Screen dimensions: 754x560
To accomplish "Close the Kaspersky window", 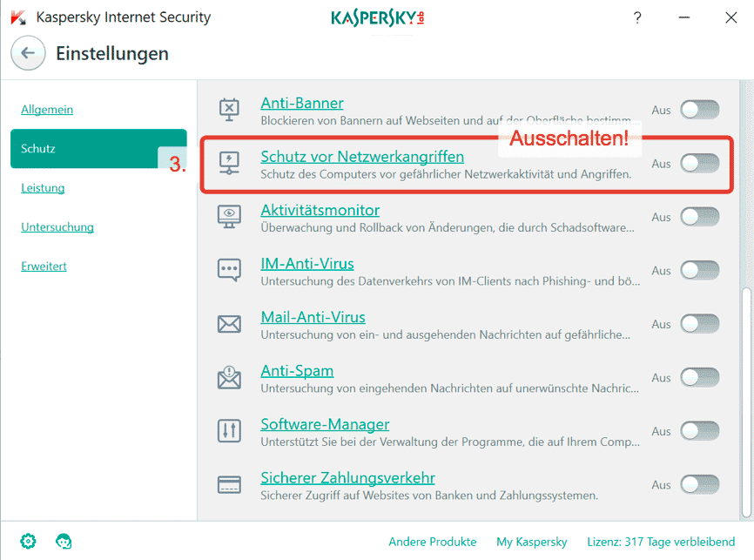I will coord(730,17).
